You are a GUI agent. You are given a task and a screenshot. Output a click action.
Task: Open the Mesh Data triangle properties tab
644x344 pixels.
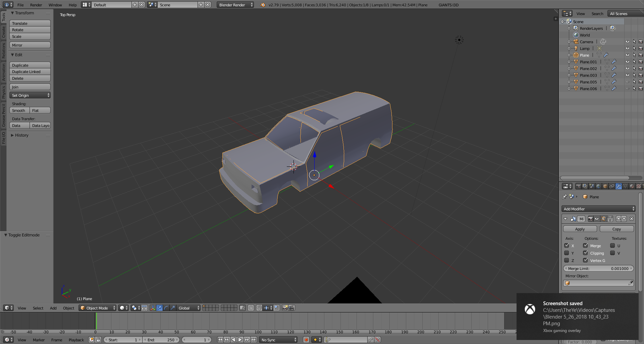tap(625, 186)
